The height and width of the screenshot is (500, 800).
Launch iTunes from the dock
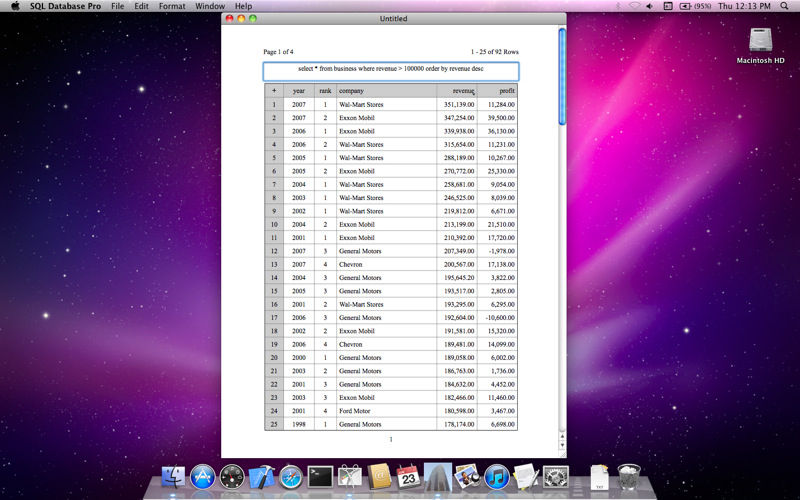coord(497,478)
